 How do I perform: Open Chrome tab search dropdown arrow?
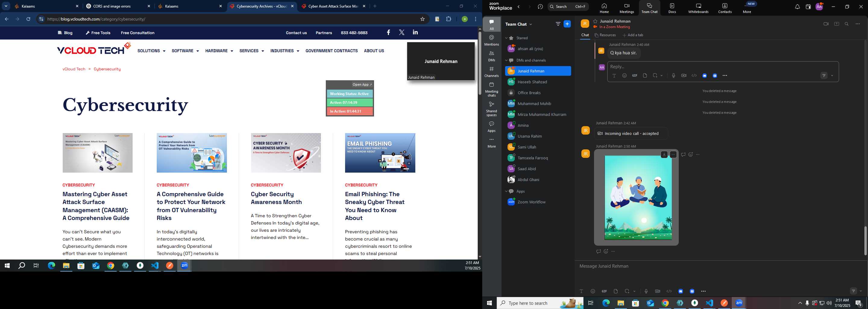[x=6, y=6]
